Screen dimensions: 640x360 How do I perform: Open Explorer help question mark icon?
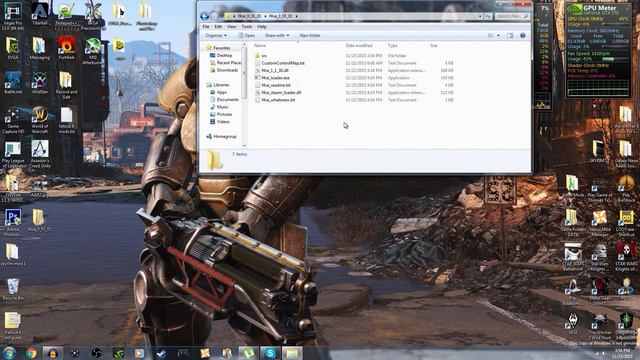(x=522, y=36)
